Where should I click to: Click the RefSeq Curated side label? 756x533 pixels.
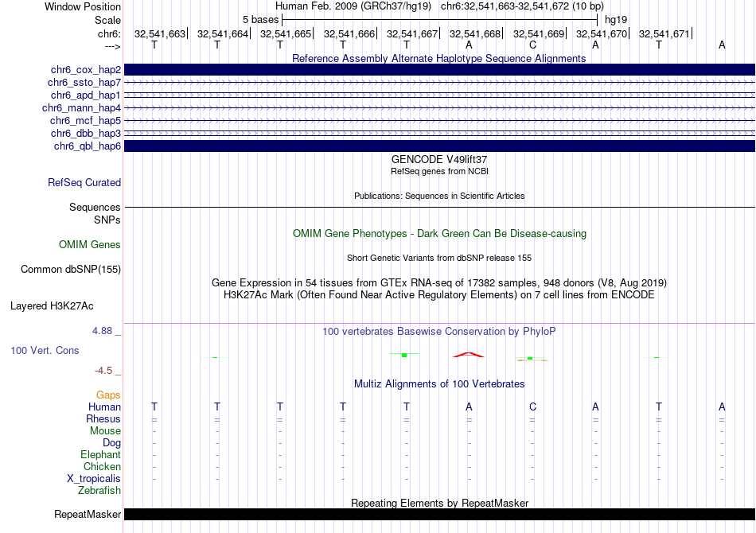[x=84, y=183]
